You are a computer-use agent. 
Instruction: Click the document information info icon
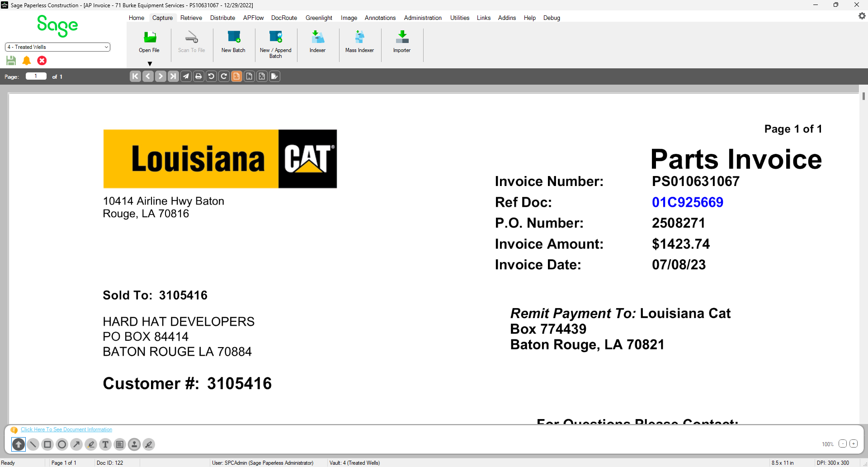14,430
